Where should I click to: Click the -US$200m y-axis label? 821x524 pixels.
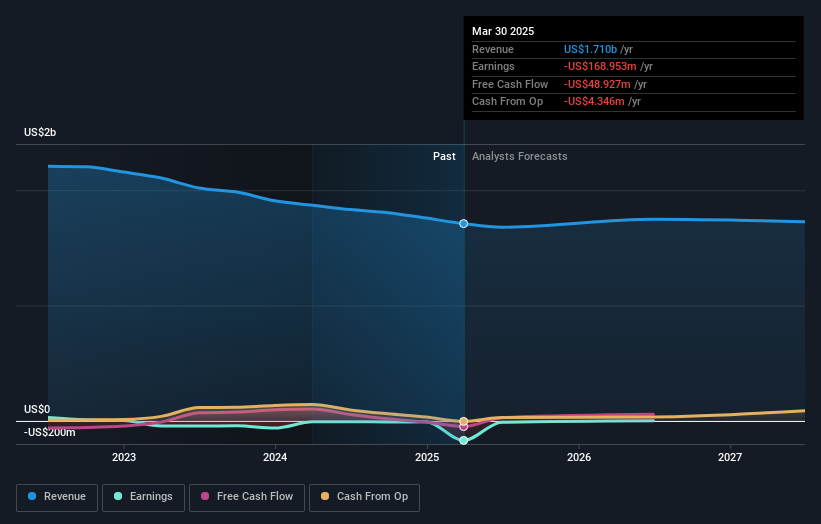(x=50, y=432)
